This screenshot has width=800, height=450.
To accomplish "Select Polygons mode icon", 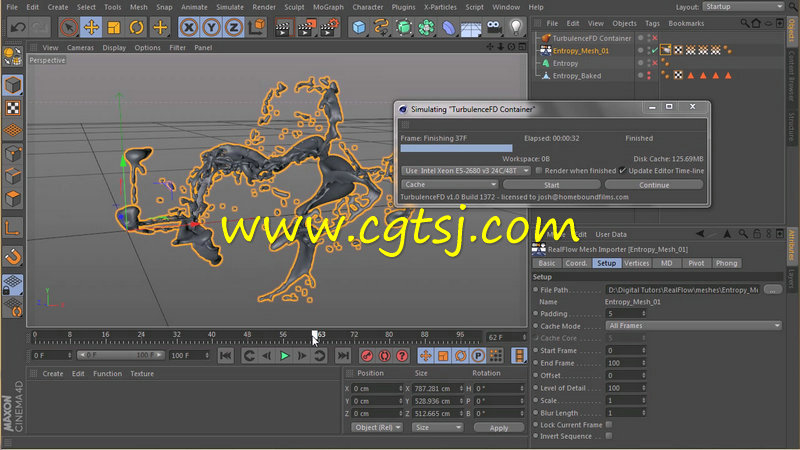I will tap(13, 198).
